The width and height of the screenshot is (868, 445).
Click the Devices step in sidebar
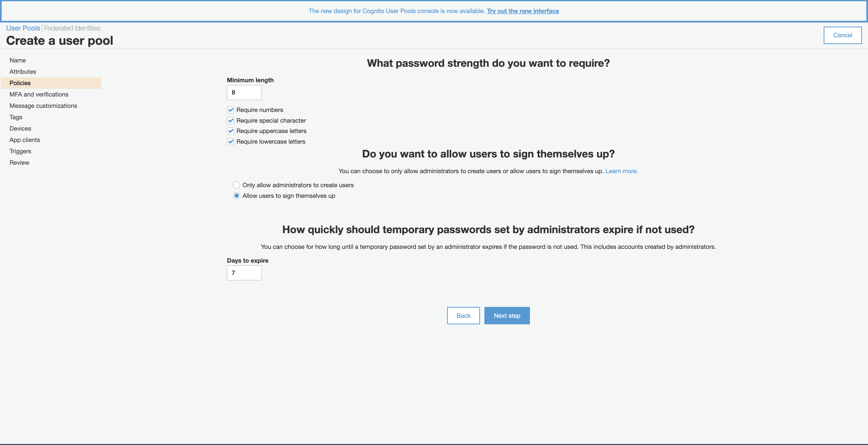pos(20,128)
